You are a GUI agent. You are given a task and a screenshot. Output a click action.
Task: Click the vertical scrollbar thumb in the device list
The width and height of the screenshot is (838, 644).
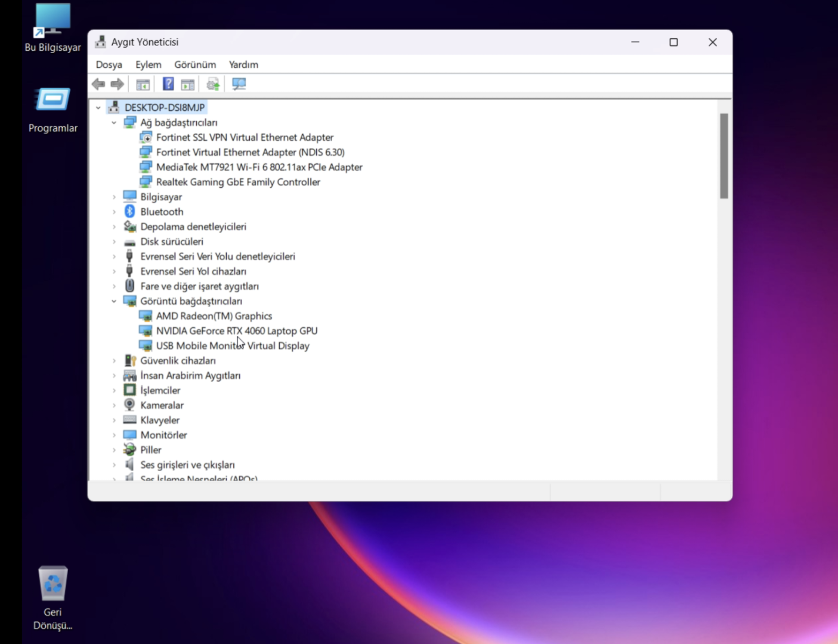[x=724, y=156]
